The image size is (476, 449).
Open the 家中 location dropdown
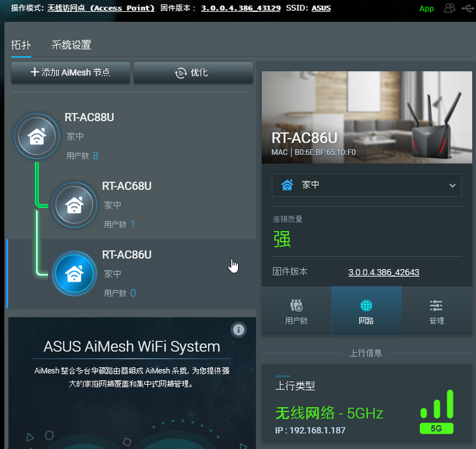366,185
